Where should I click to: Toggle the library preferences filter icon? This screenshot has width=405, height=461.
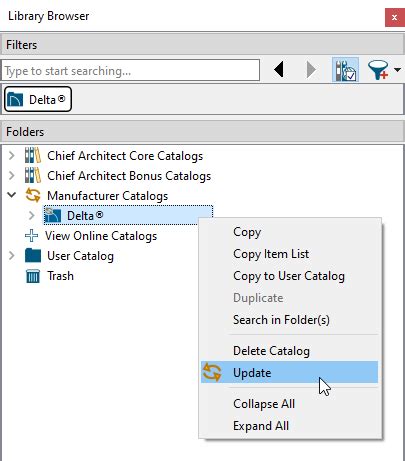(345, 70)
